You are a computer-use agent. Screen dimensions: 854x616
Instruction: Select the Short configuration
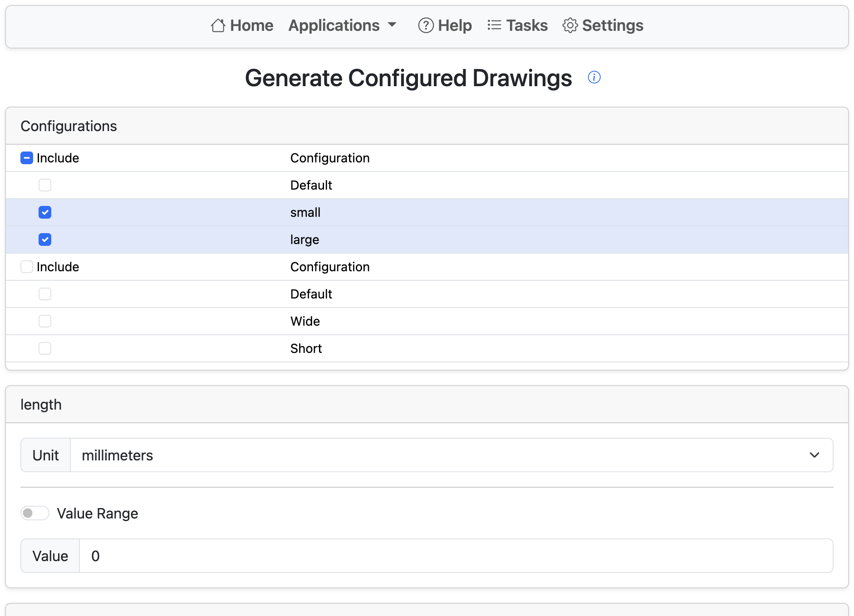45,348
